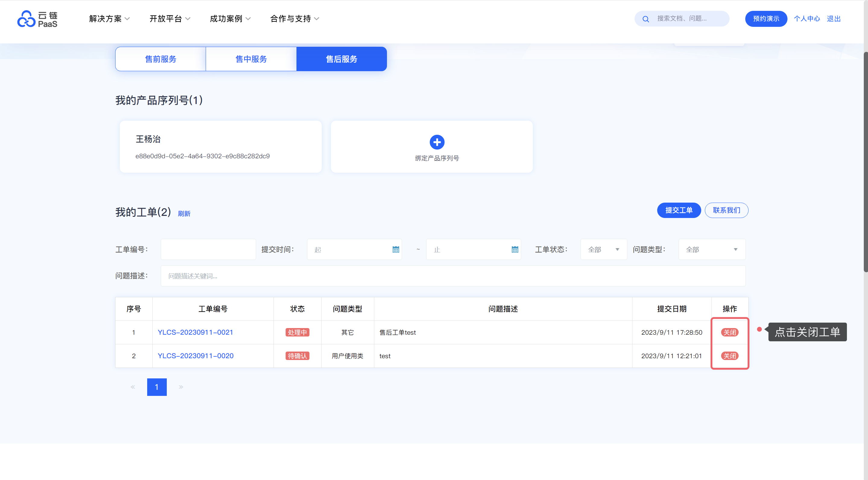The height and width of the screenshot is (480, 868).
Task: Click 刷新 link beside 我的工单
Action: [184, 213]
